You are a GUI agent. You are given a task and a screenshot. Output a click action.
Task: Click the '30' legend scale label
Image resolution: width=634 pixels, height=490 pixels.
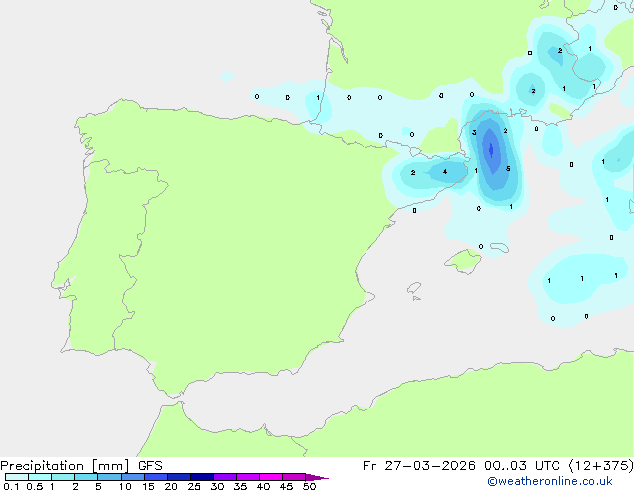(217, 486)
